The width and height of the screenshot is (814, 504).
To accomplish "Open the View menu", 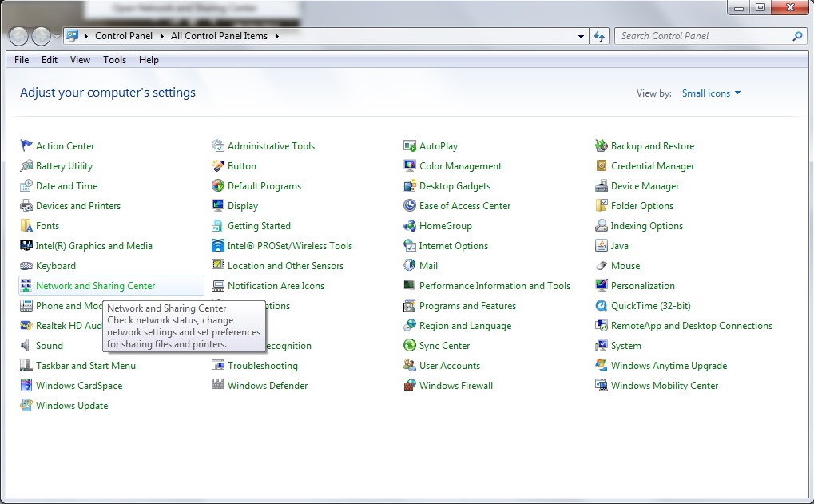I will pos(79,59).
